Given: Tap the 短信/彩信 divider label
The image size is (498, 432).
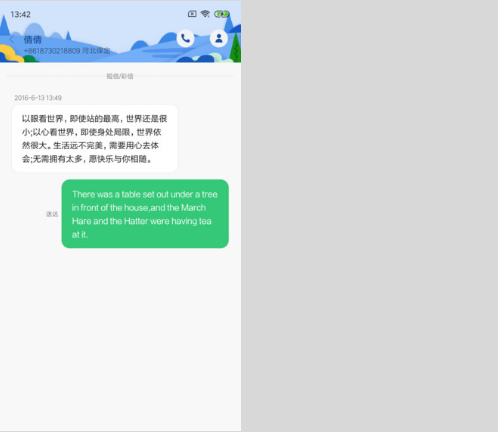Looking at the screenshot, I should (x=120, y=76).
